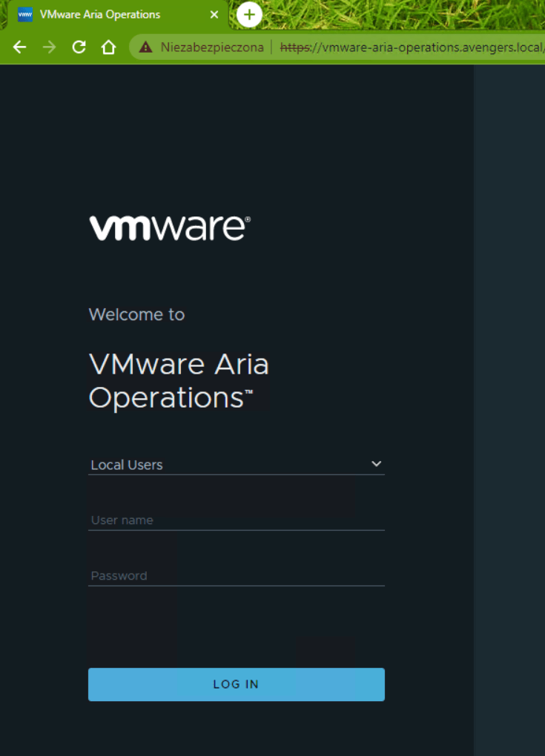Click the VMware Aria Operations heading text
The image size is (545, 756).
coord(179,381)
